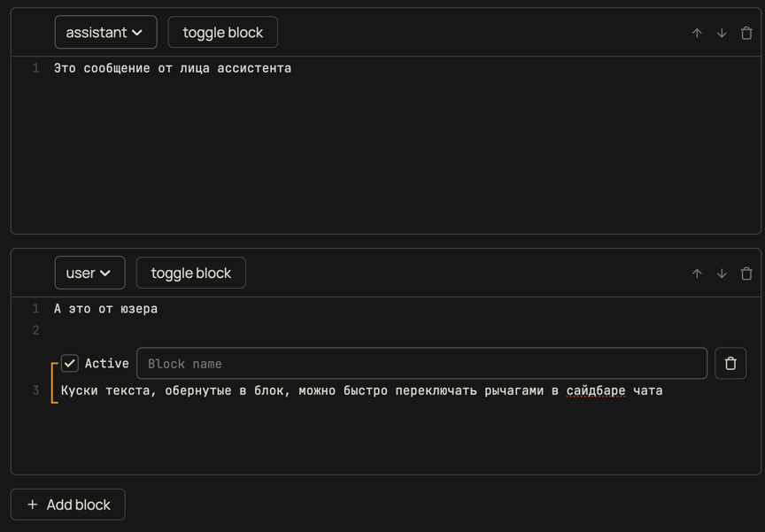Image resolution: width=765 pixels, height=532 pixels.
Task: Delete the block next to Block name field
Action: [730, 364]
